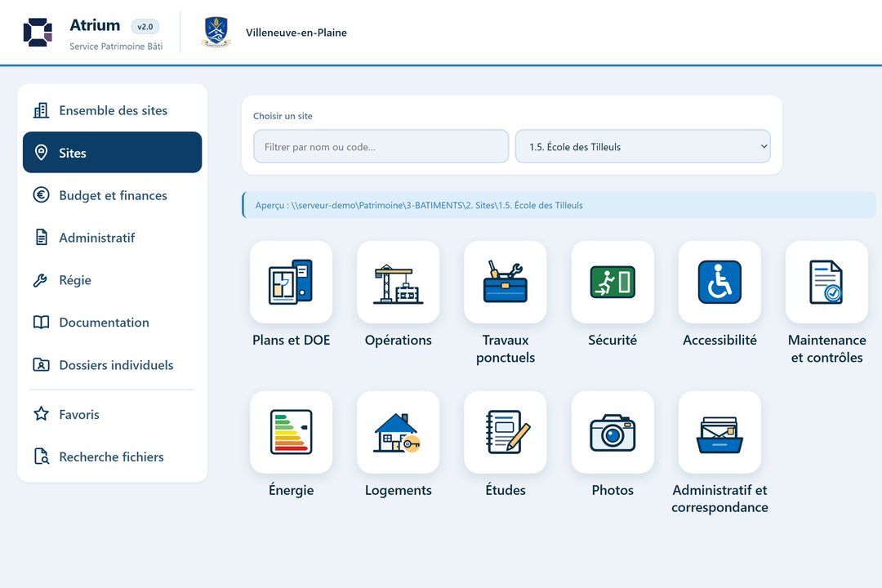The width and height of the screenshot is (882, 588).
Task: Open the Énergie rating label icon
Action: point(291,432)
